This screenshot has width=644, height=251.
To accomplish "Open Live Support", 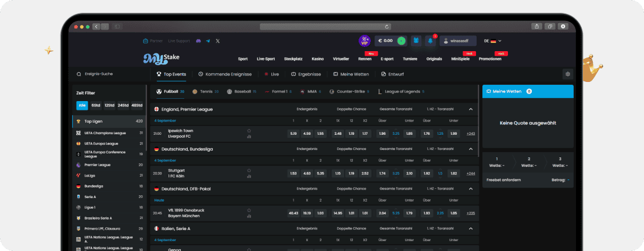I will [x=179, y=41].
